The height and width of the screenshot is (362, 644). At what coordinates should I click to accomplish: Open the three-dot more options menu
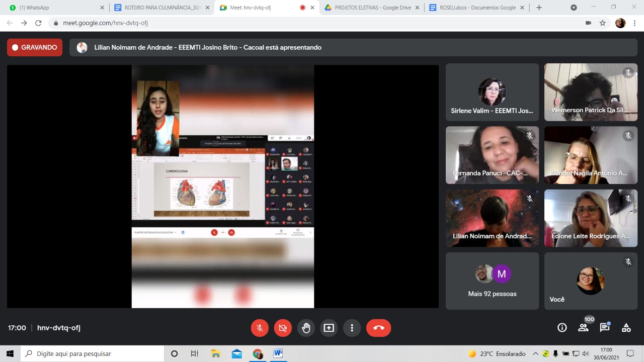(x=352, y=328)
